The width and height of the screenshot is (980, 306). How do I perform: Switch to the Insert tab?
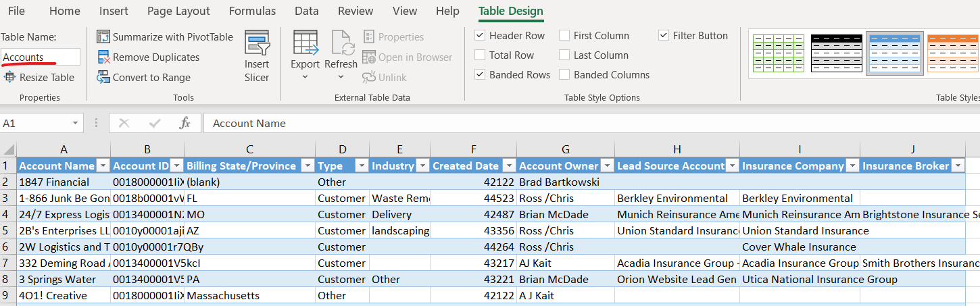pos(114,11)
